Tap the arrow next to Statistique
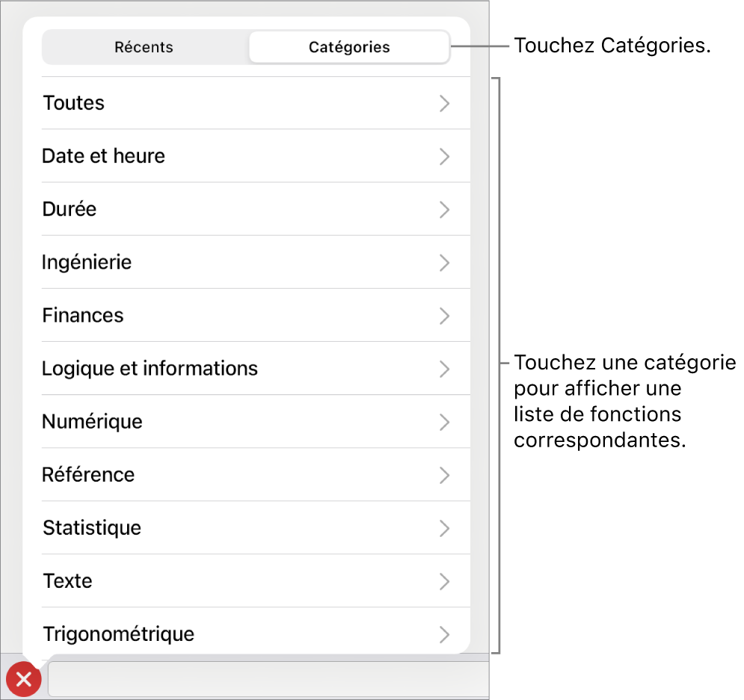The width and height of the screenshot is (744, 700). tap(444, 528)
